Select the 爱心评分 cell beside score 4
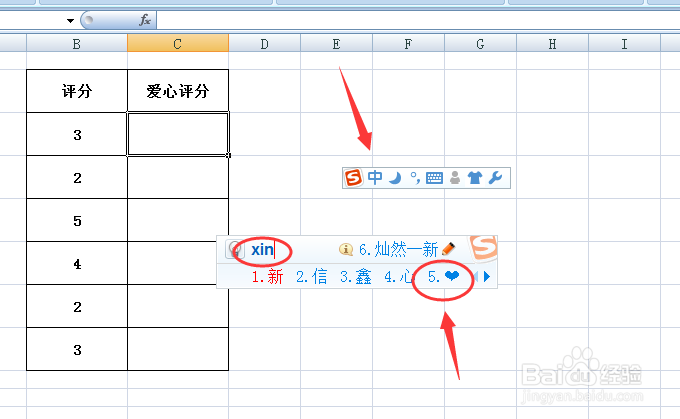This screenshot has height=419, width=680. (178, 263)
